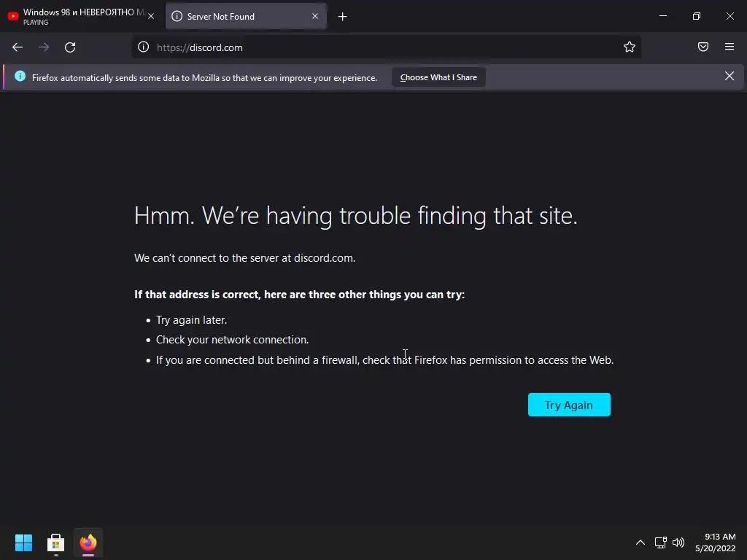This screenshot has height=560, width=747.
Task: Click the forward navigation arrow
Action: pyautogui.click(x=44, y=47)
